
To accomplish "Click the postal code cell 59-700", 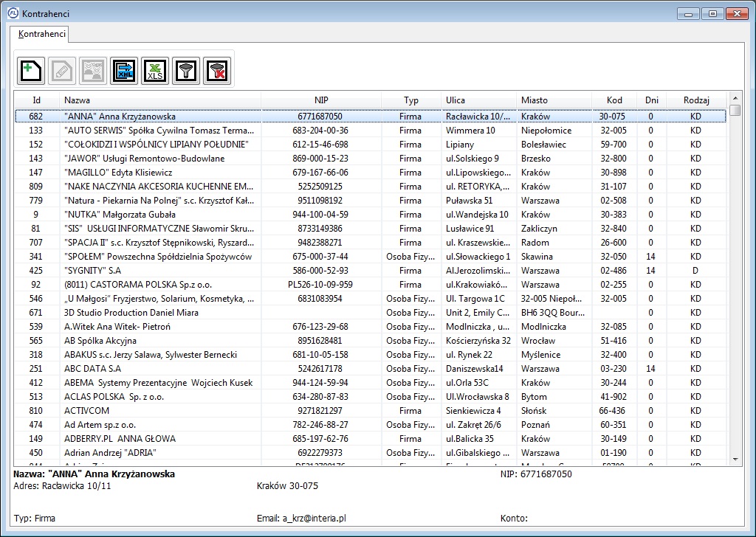I will pos(614,144).
